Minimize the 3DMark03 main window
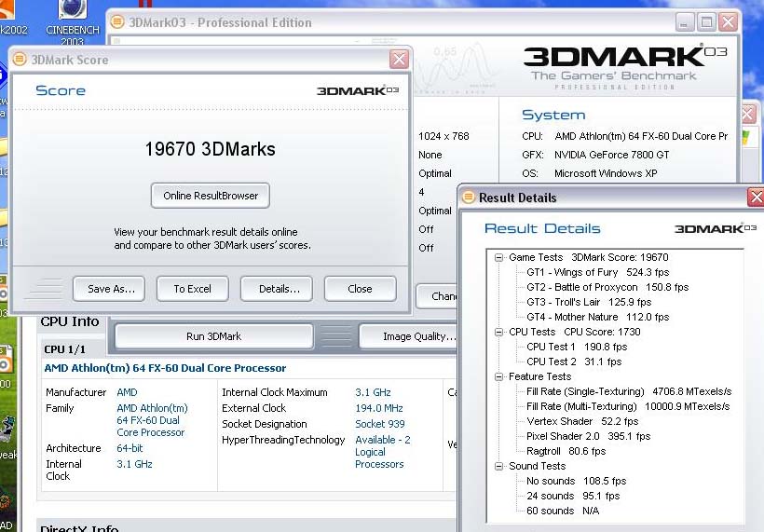Viewport: 764px width, 532px height. pos(685,22)
